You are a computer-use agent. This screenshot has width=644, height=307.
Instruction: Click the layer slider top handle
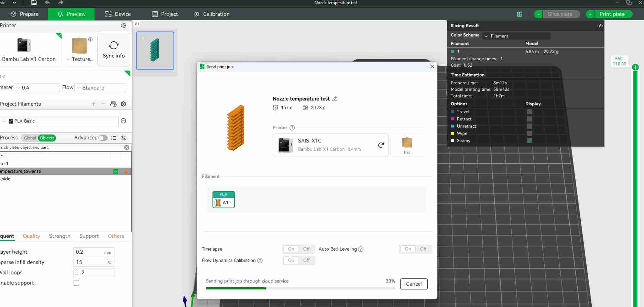click(x=635, y=67)
